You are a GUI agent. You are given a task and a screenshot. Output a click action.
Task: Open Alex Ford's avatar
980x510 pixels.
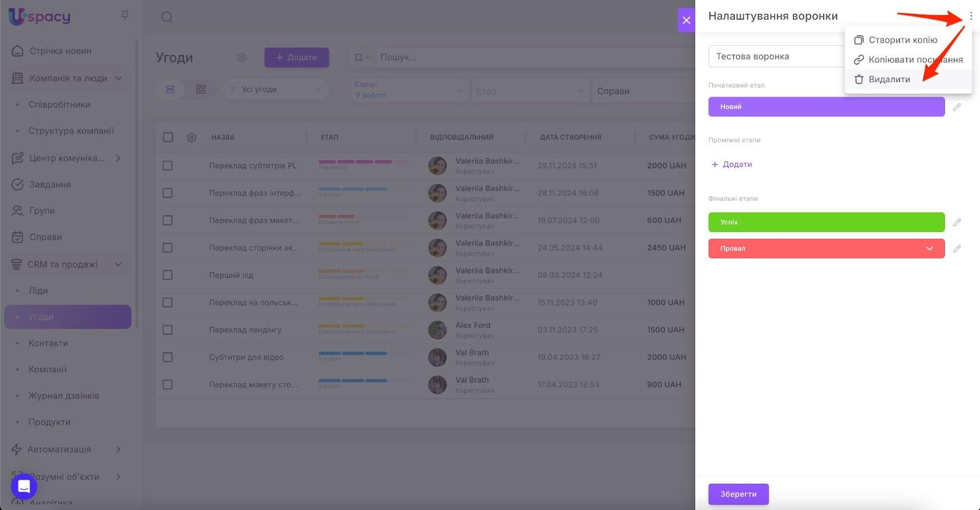[437, 330]
